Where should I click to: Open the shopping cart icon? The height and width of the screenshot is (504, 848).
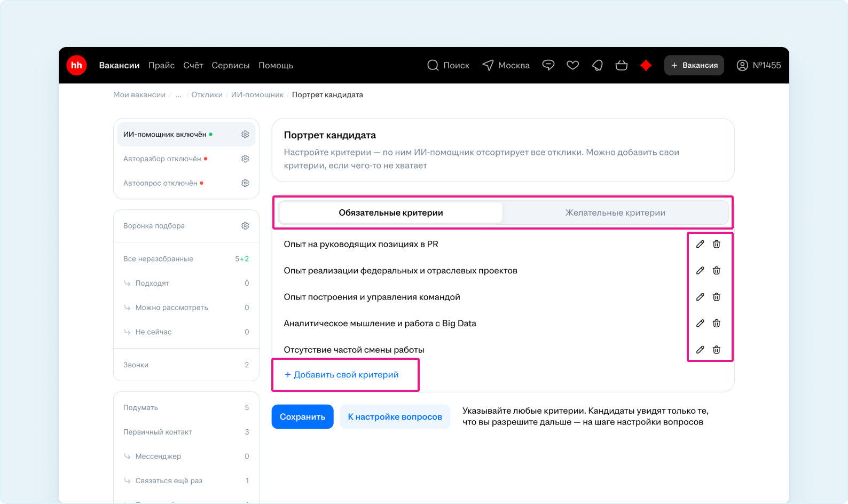621,65
